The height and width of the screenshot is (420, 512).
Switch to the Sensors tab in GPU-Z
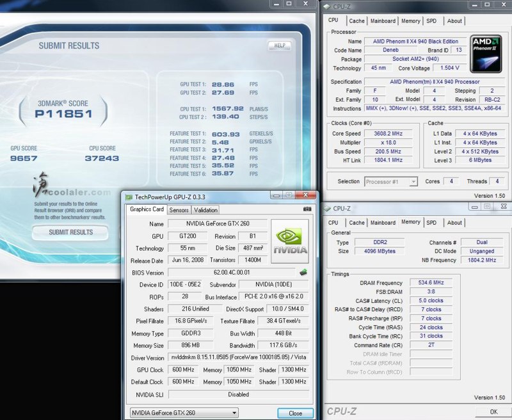179,210
